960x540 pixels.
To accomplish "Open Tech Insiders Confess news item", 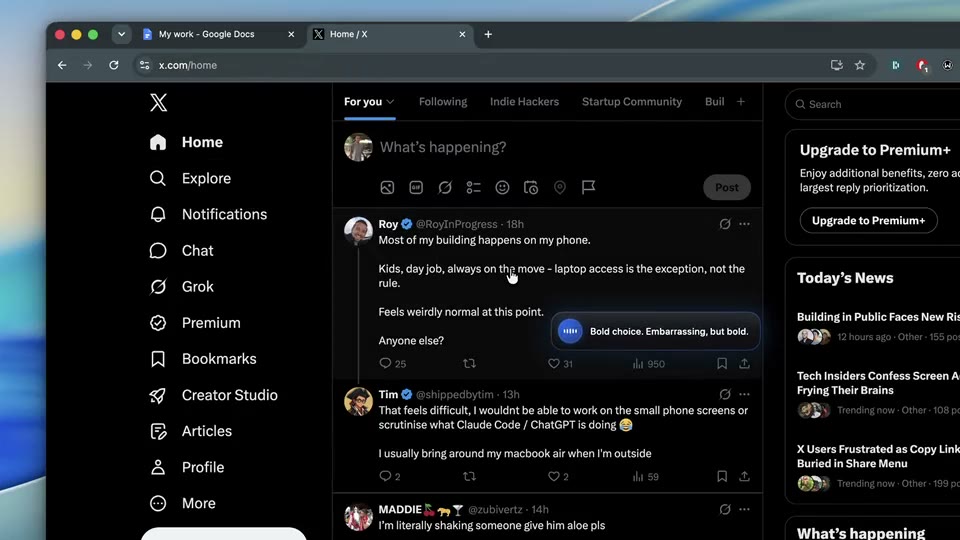I will click(x=878, y=392).
